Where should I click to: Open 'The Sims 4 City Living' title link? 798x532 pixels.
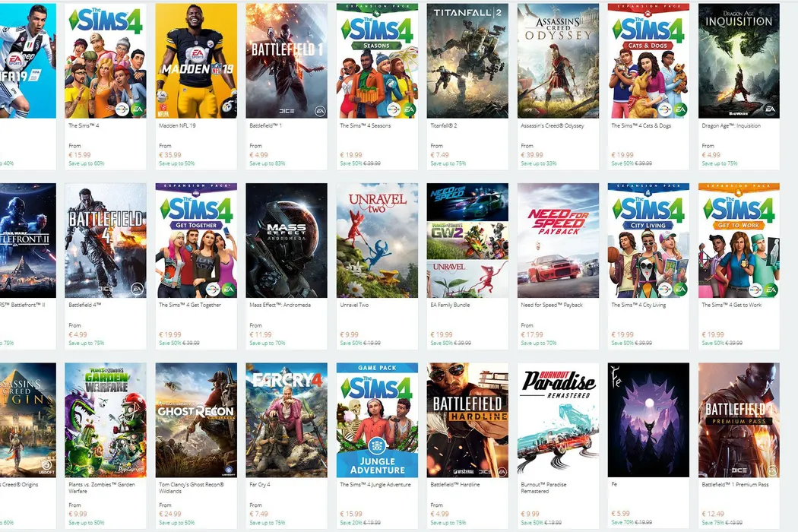tap(638, 305)
